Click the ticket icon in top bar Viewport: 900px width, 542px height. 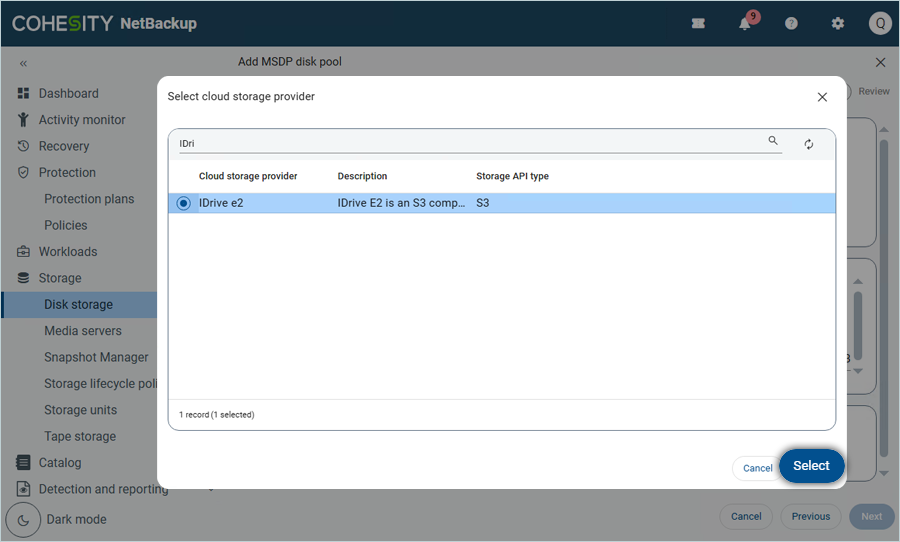point(698,23)
